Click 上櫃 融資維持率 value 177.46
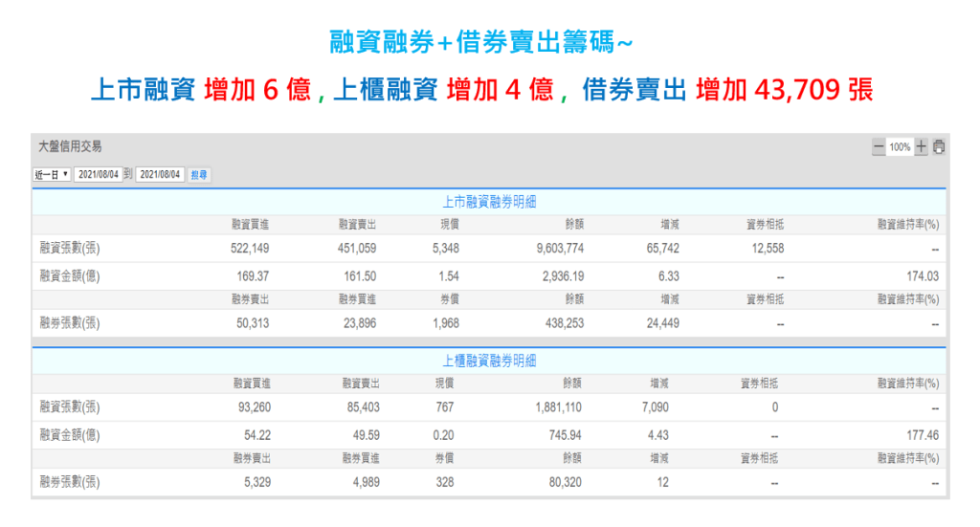Viewport: 980px width, 527px height. 922,435
